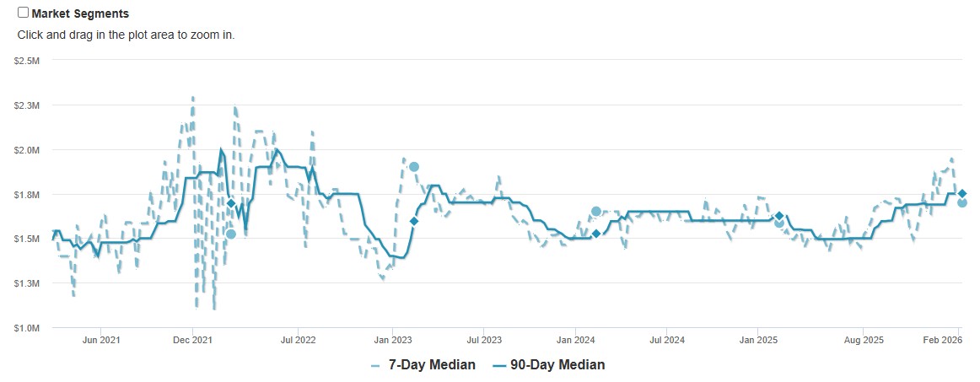Click the diamond marker near early 2025
This screenshot has height=382, width=980.
pos(779,217)
